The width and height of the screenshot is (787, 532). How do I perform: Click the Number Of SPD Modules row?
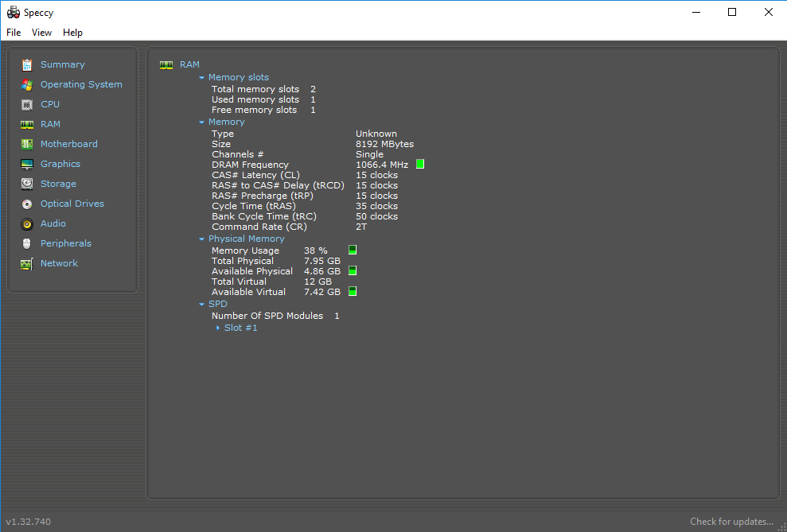pyautogui.click(x=275, y=316)
